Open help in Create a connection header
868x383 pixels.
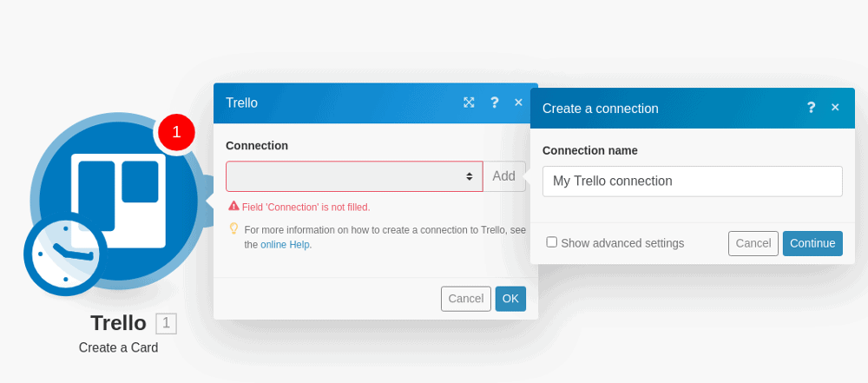[x=811, y=108]
